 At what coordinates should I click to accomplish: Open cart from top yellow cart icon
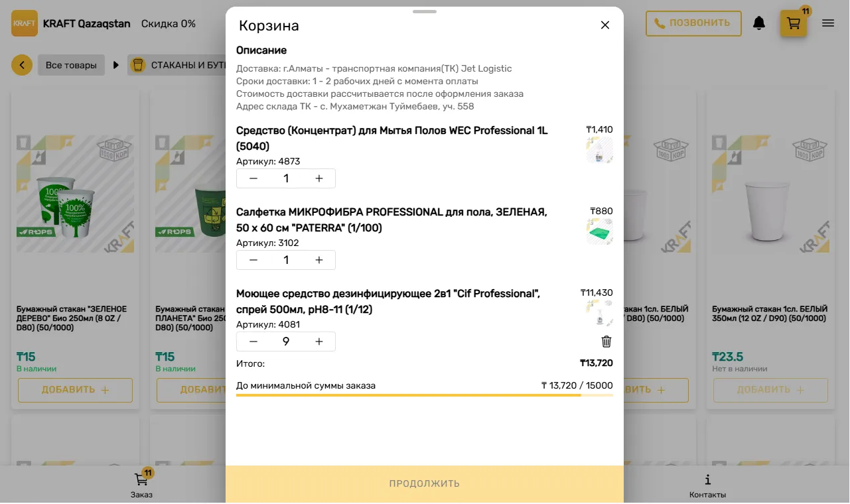[793, 24]
